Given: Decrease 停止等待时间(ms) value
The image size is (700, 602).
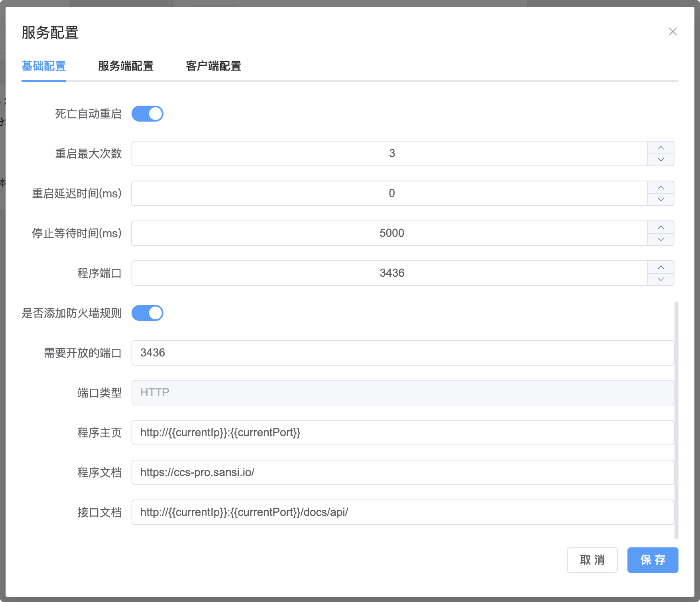Looking at the screenshot, I should pos(661,239).
